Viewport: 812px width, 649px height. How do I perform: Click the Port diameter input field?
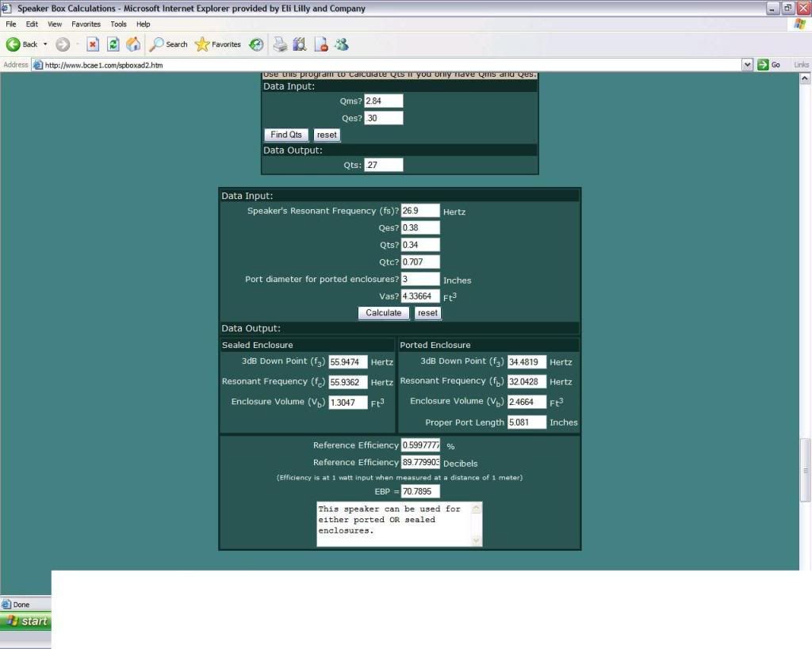pyautogui.click(x=420, y=279)
